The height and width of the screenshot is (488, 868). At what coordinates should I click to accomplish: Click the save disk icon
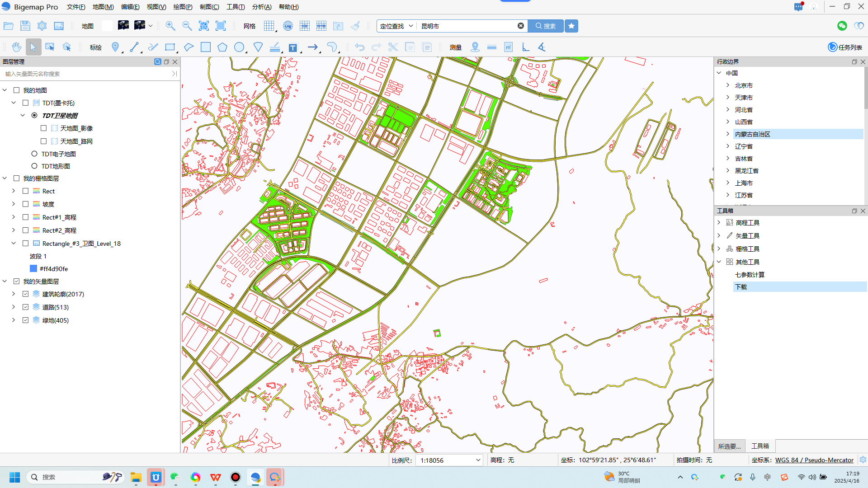[x=25, y=26]
